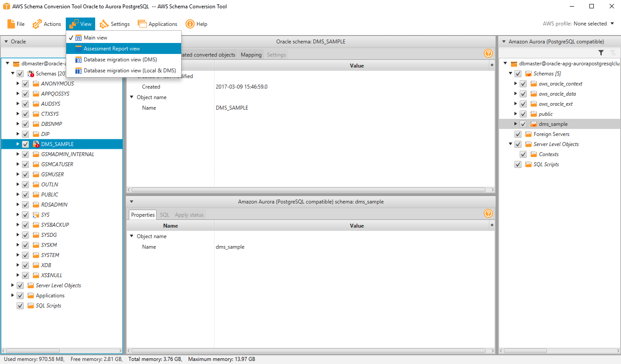
Task: Click the Oracle SQL Scripts folder icon
Action: (31, 306)
